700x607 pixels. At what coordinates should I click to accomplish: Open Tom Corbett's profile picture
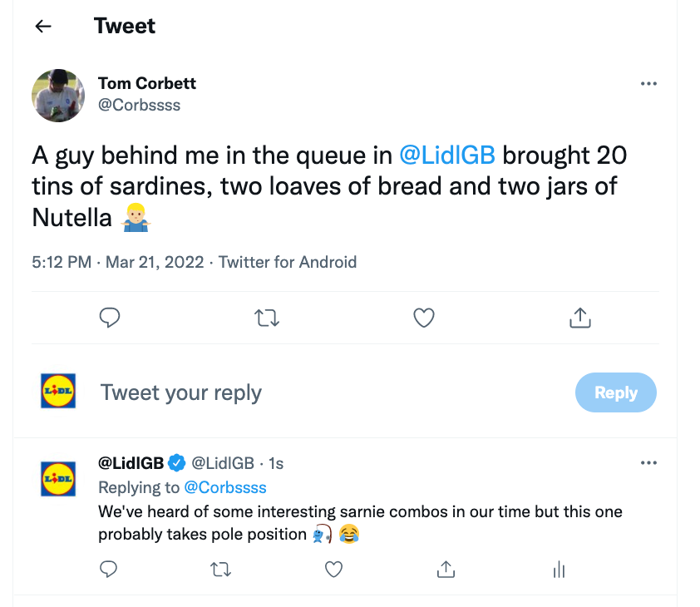(58, 95)
